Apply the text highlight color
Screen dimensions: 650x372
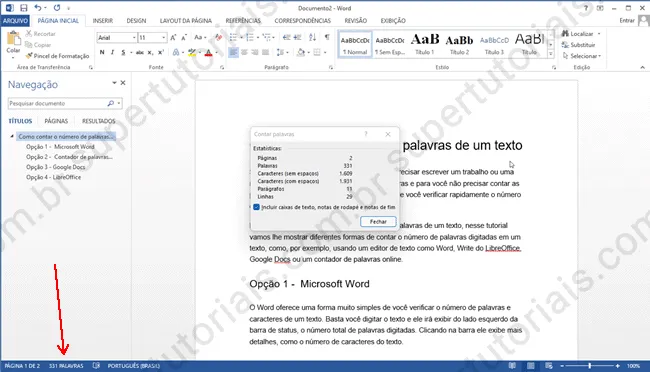(x=192, y=52)
